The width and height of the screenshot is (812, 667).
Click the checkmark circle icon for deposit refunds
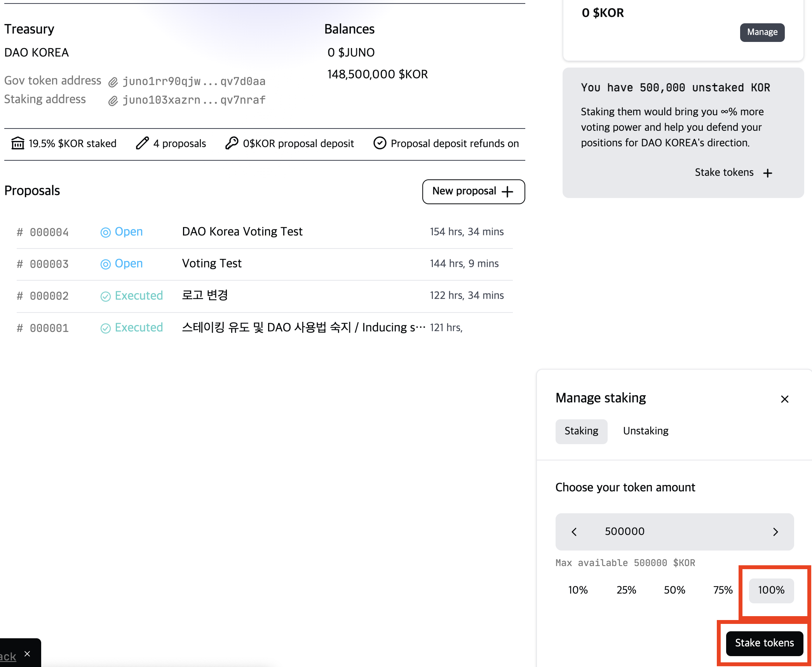click(x=380, y=143)
